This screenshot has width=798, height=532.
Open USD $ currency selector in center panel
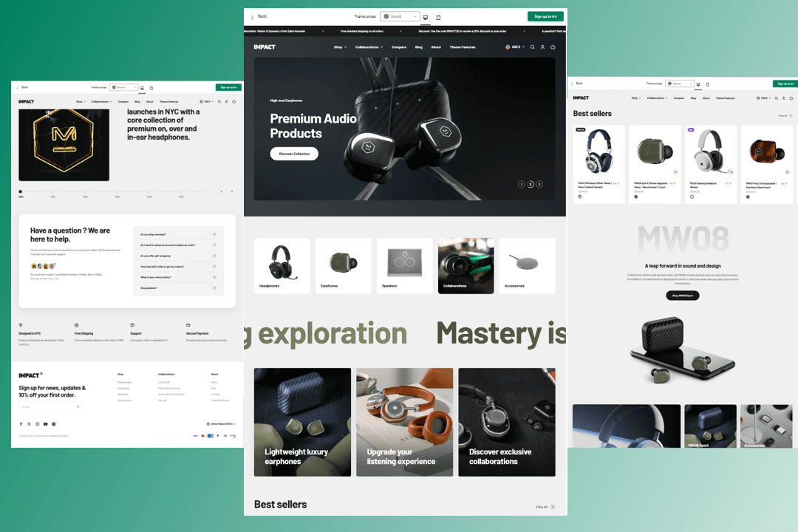515,47
